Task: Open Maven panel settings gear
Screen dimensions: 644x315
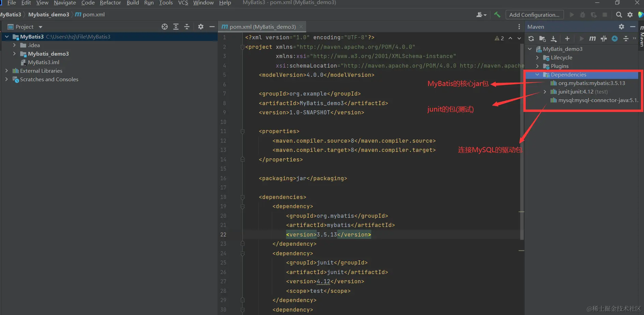Action: [x=621, y=27]
